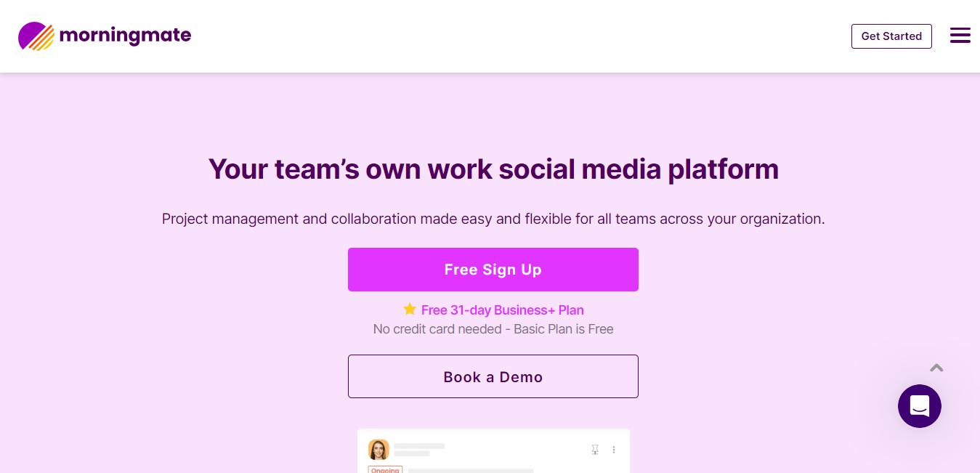Screen dimensions: 980x473
Task: Jump to top with the up chevron
Action: (936, 368)
